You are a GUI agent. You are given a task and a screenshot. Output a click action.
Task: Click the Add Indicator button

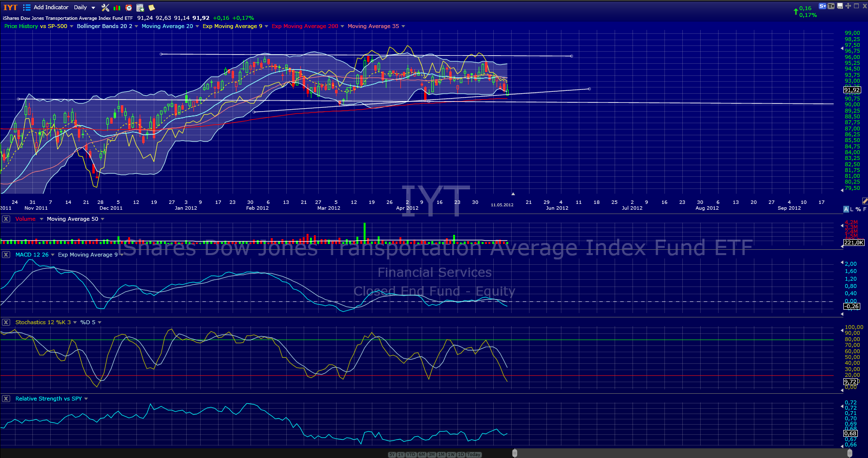click(x=51, y=7)
